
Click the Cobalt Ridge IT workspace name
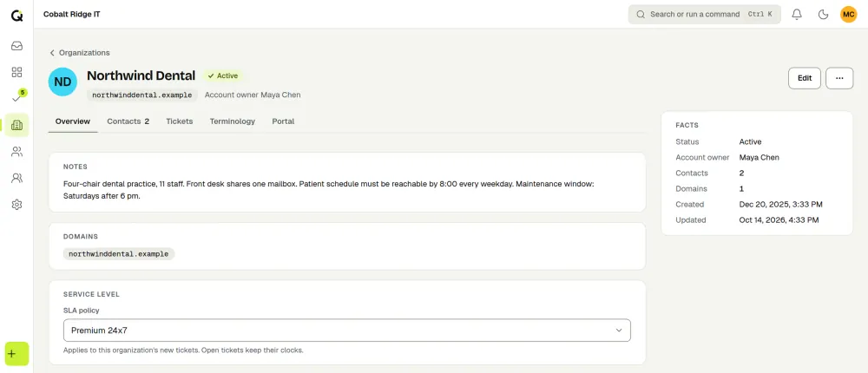pyautogui.click(x=71, y=15)
